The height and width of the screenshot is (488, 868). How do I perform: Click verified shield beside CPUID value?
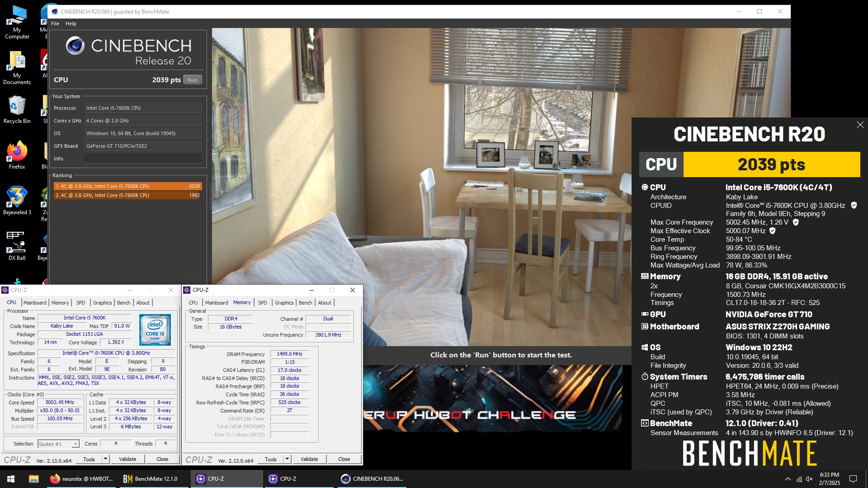pos(854,206)
